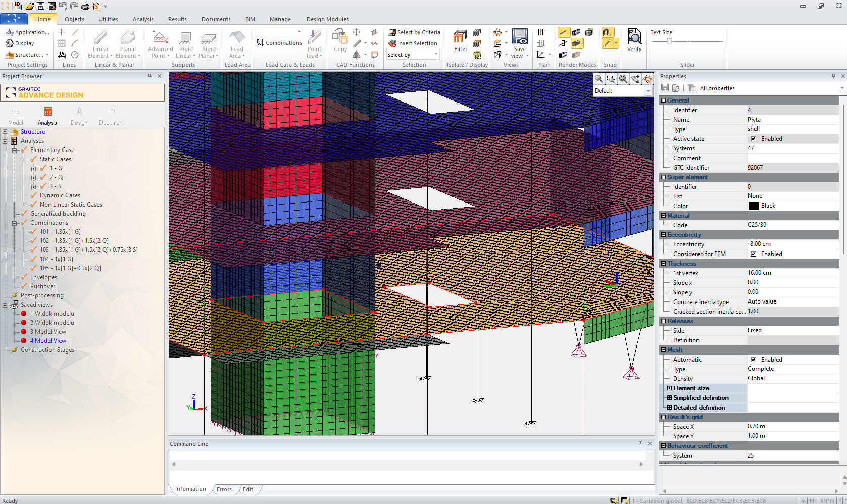Click the snap mode magnet icon

608,32
